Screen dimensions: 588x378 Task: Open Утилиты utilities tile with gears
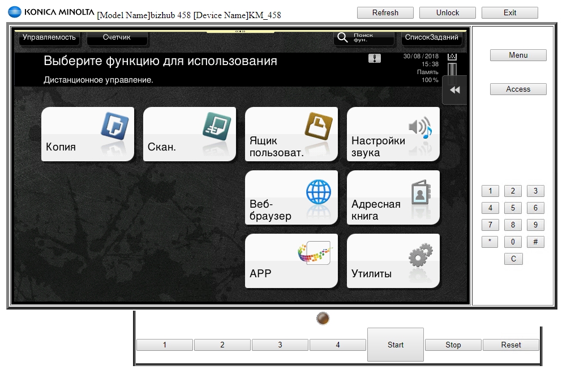coord(393,261)
